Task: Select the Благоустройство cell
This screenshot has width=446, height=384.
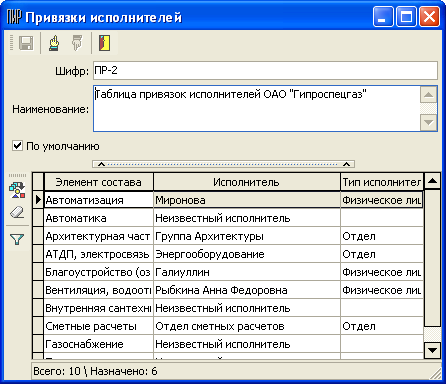Action: (99, 272)
